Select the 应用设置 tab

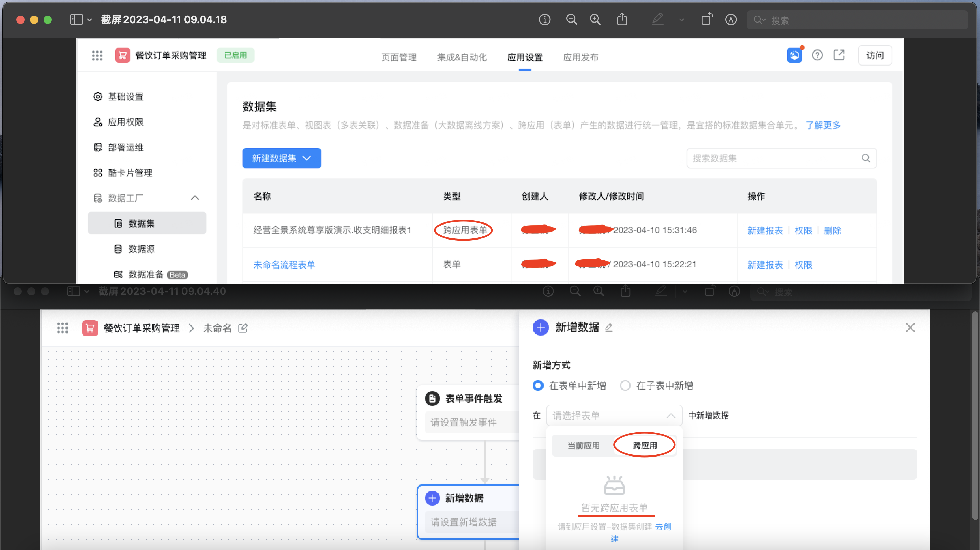(525, 57)
